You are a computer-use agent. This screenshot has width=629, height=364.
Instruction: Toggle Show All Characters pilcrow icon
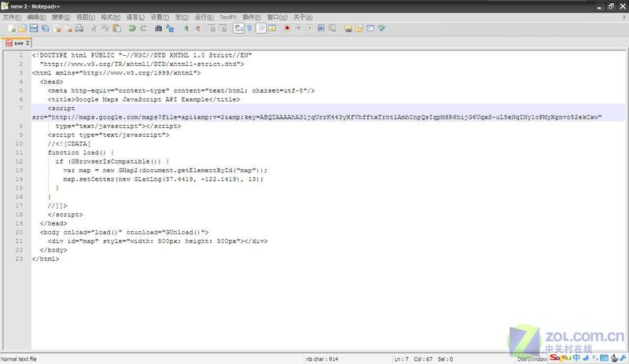pos(249,28)
